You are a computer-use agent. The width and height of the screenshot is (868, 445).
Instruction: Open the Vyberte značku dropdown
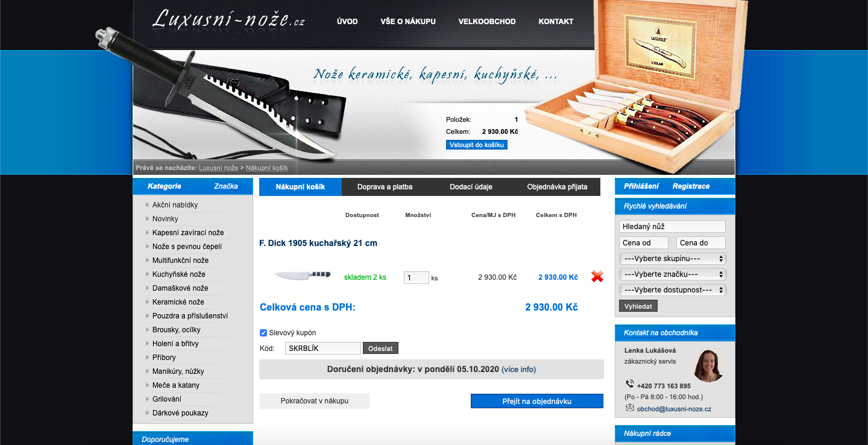pos(673,274)
